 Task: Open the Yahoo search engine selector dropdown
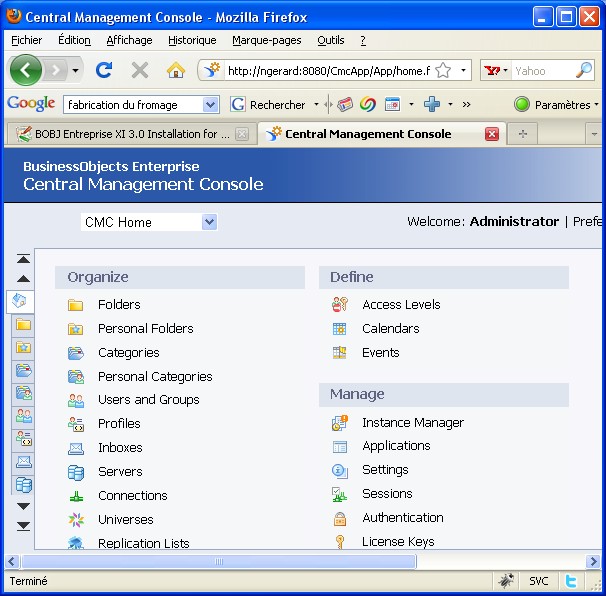click(x=505, y=70)
